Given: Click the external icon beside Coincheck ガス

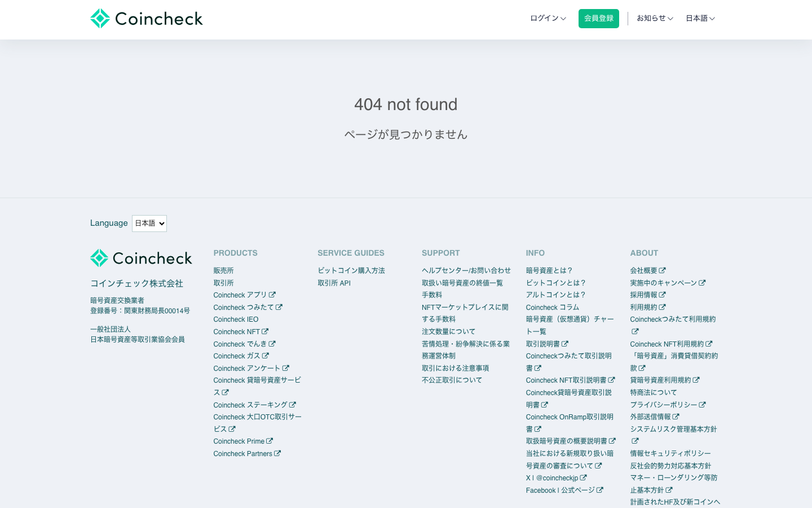Looking at the screenshot, I should point(266,356).
